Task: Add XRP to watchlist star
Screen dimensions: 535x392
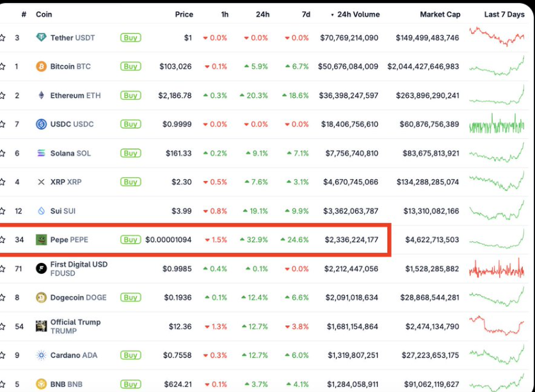Action: pos(3,182)
